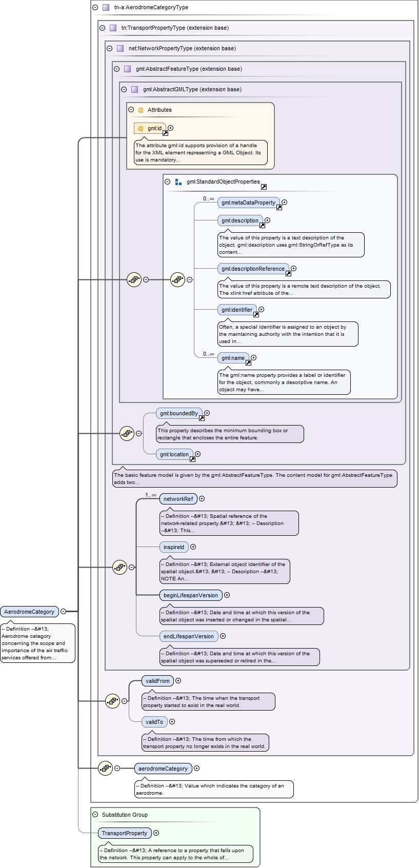Select the validTo element

pos(154,722)
